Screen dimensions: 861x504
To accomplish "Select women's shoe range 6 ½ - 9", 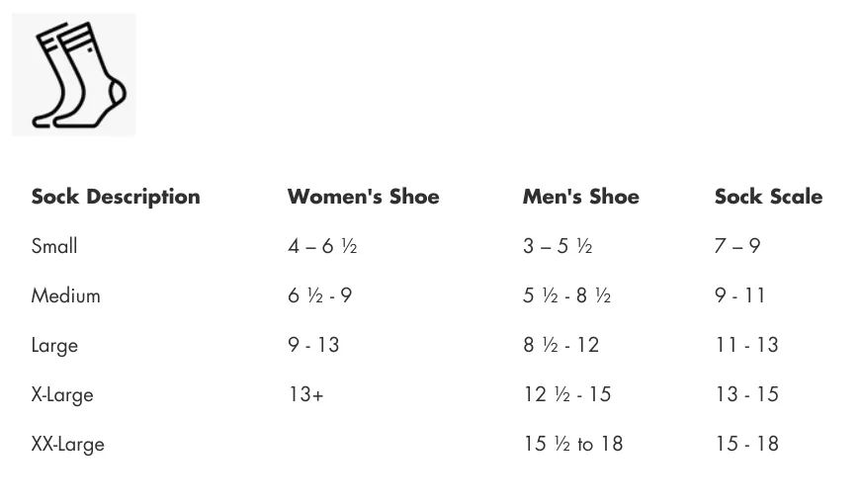I will 319,295.
